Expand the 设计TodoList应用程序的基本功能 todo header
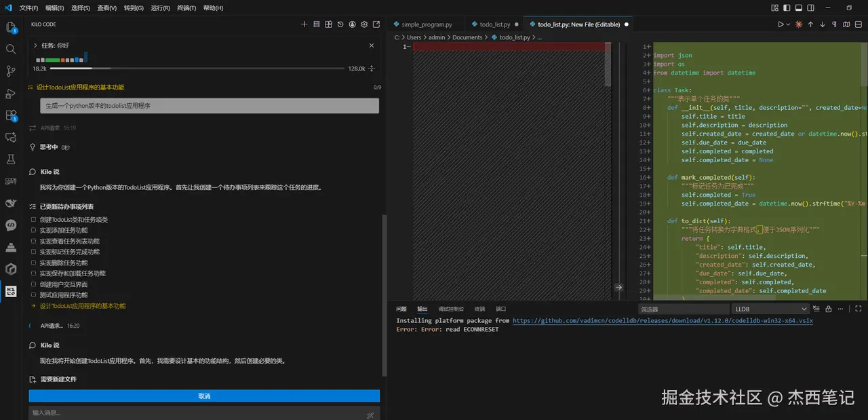The height and width of the screenshot is (420, 868). point(204,88)
